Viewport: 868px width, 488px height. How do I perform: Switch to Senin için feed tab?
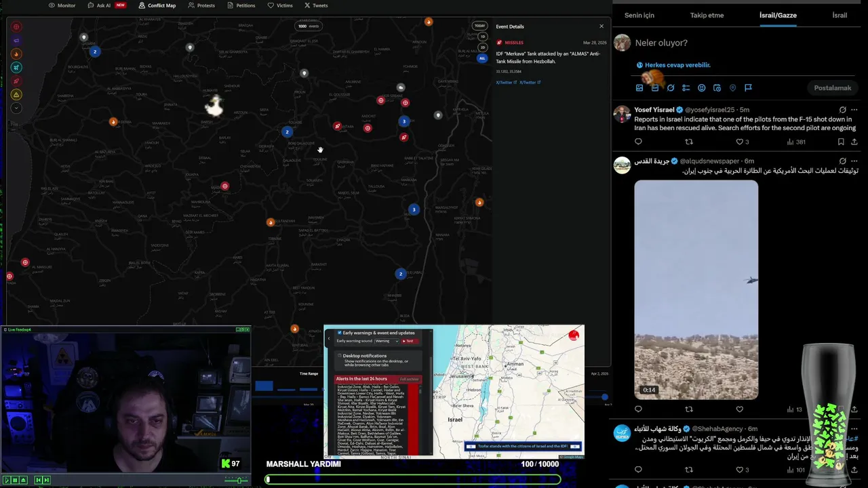(639, 16)
